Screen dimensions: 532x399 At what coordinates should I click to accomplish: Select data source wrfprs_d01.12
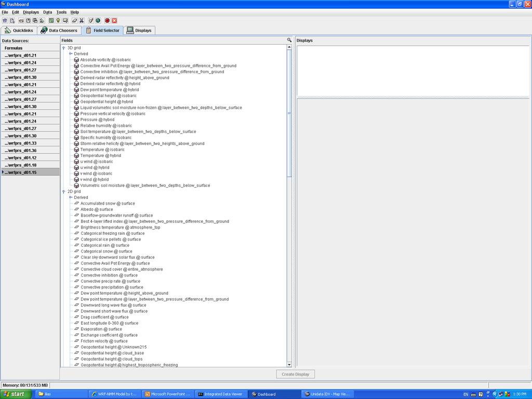[x=30, y=158]
